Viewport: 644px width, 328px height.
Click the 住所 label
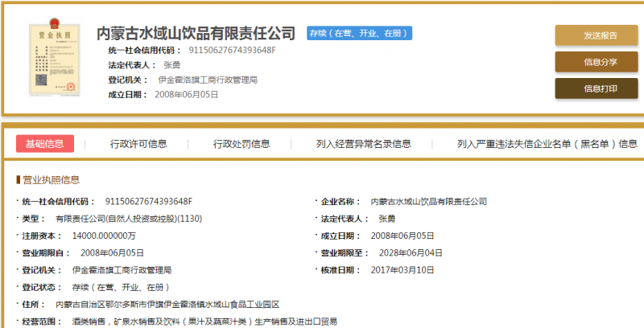click(33, 305)
